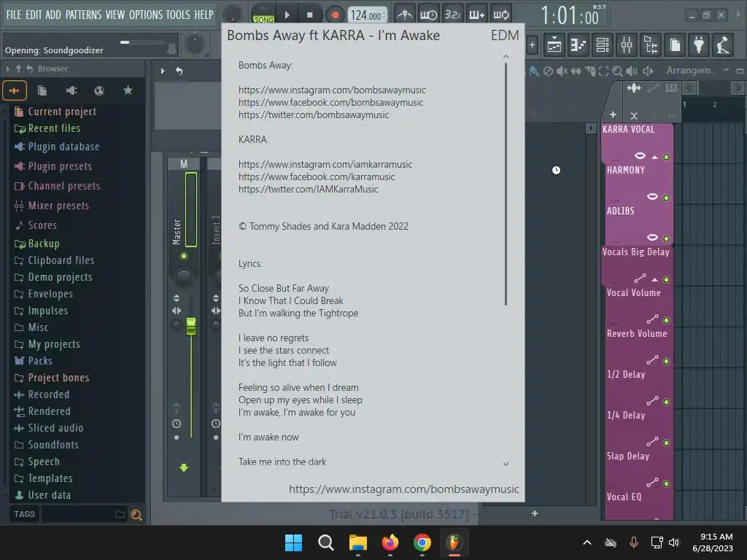Open the Browser tree view icon
Viewport: 747px width, 560px height.
click(x=651, y=45)
